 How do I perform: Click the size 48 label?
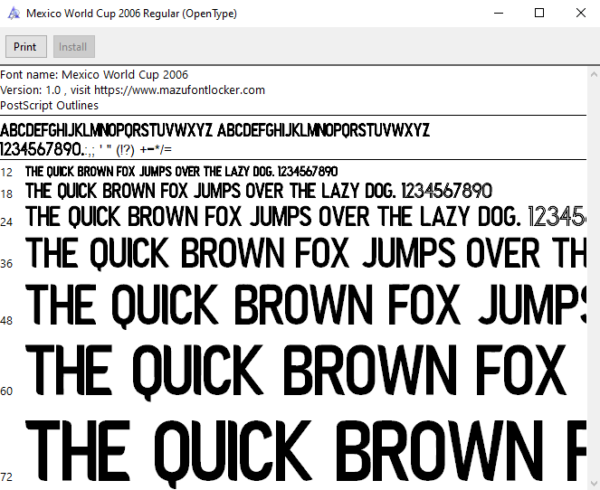click(x=7, y=321)
